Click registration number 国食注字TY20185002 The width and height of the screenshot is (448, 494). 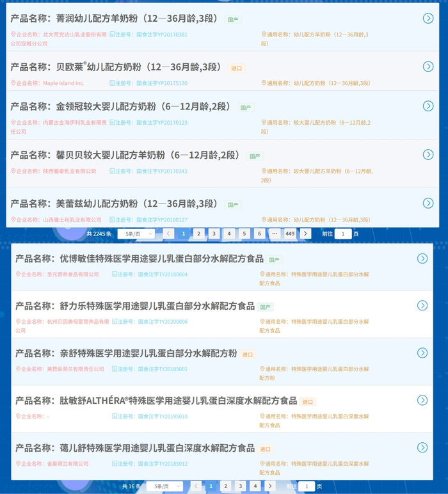point(163,369)
